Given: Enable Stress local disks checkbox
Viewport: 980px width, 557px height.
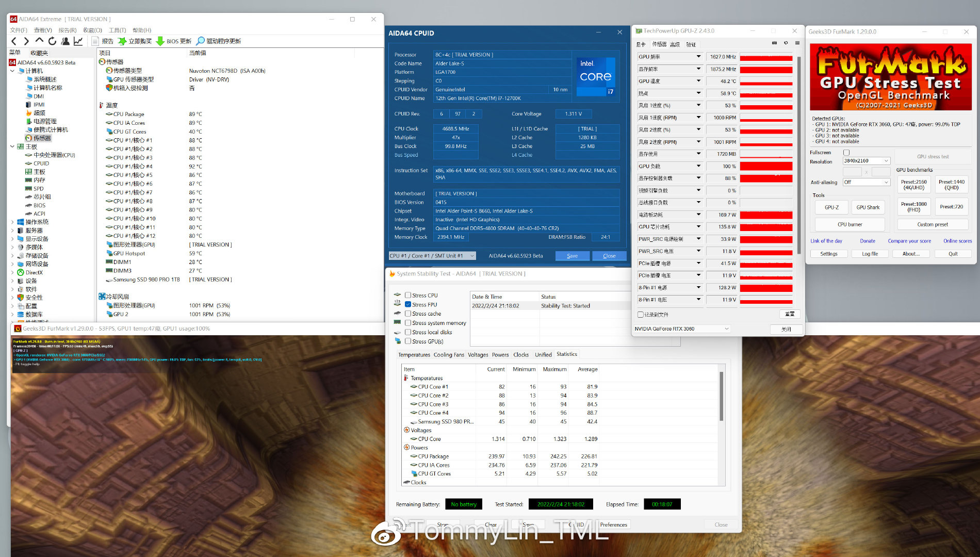Looking at the screenshot, I should 408,332.
